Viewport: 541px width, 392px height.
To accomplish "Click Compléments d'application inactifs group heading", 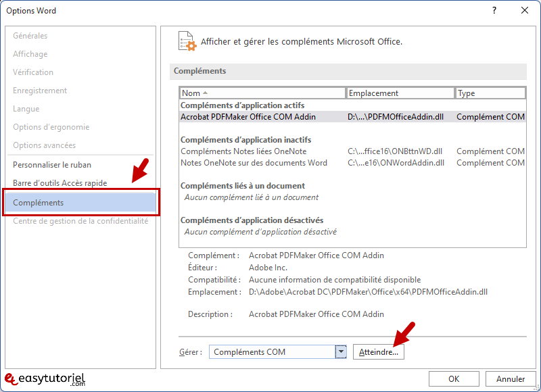I will click(x=245, y=140).
